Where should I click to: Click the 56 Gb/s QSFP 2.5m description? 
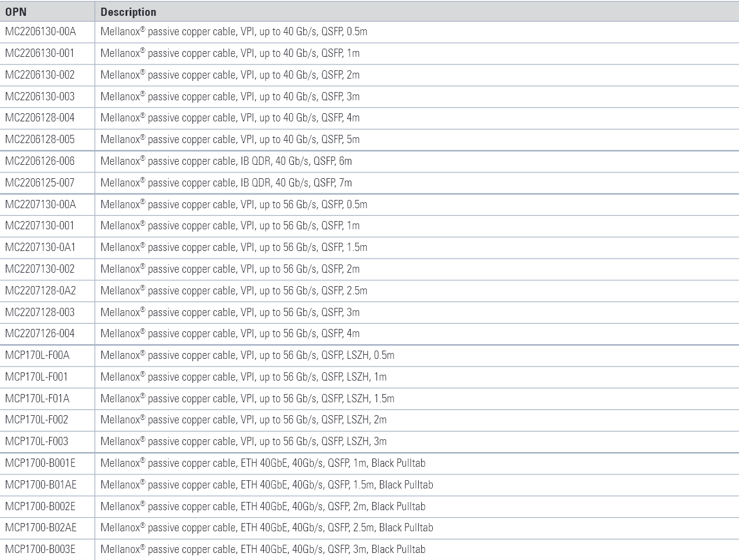233,291
